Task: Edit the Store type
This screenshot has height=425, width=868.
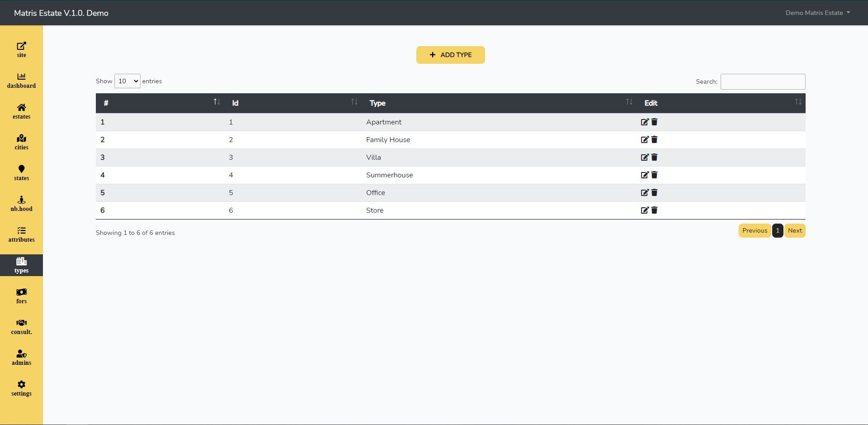Action: pyautogui.click(x=645, y=210)
